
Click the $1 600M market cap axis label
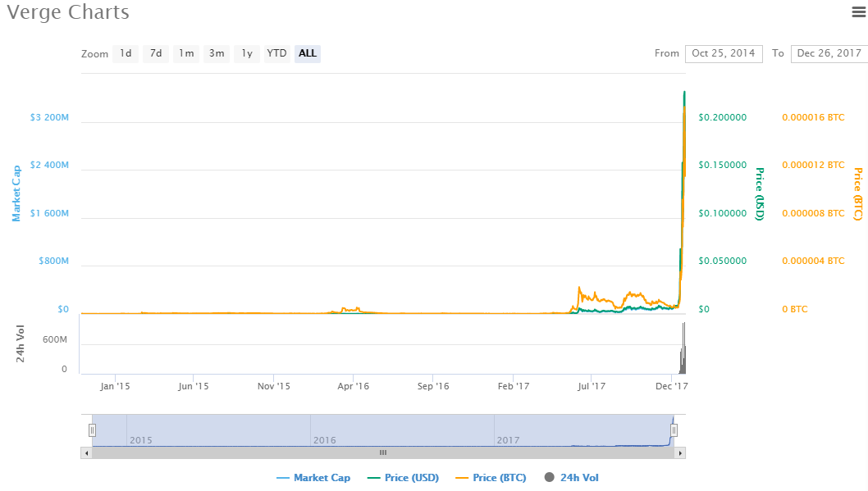(49, 213)
